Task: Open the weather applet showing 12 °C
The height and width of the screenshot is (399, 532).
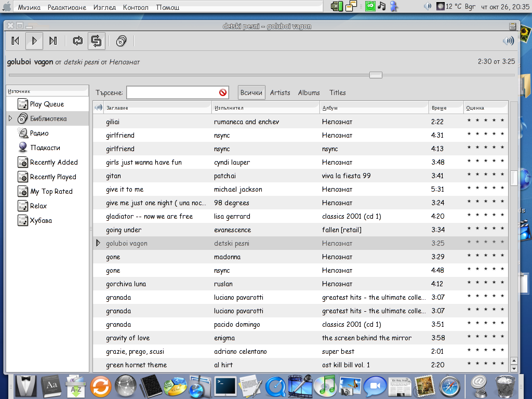Action: [x=449, y=6]
